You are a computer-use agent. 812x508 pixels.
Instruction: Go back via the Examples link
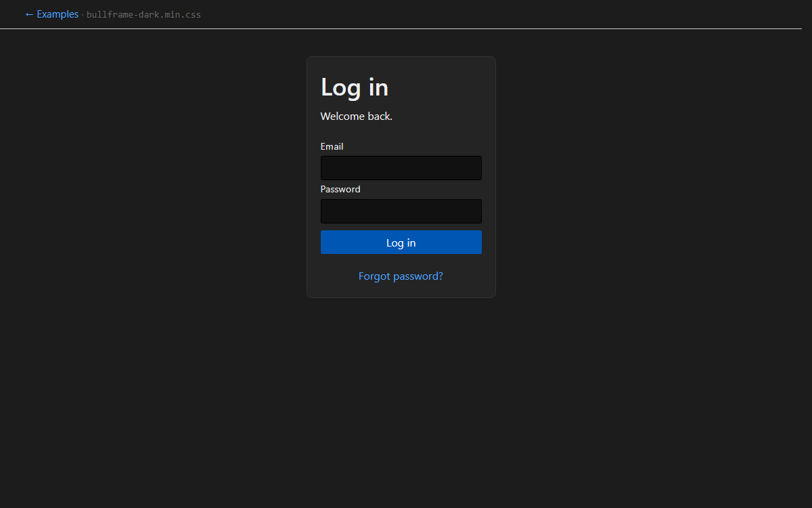coord(51,14)
